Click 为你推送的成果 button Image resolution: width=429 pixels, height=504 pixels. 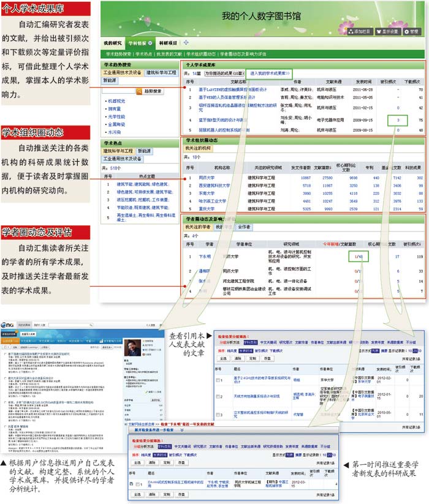(x=224, y=73)
